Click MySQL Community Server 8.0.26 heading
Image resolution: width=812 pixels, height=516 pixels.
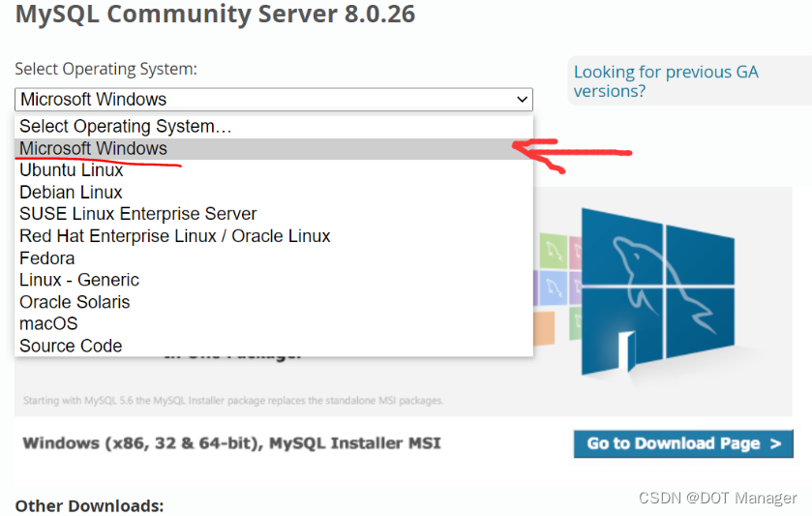click(216, 14)
